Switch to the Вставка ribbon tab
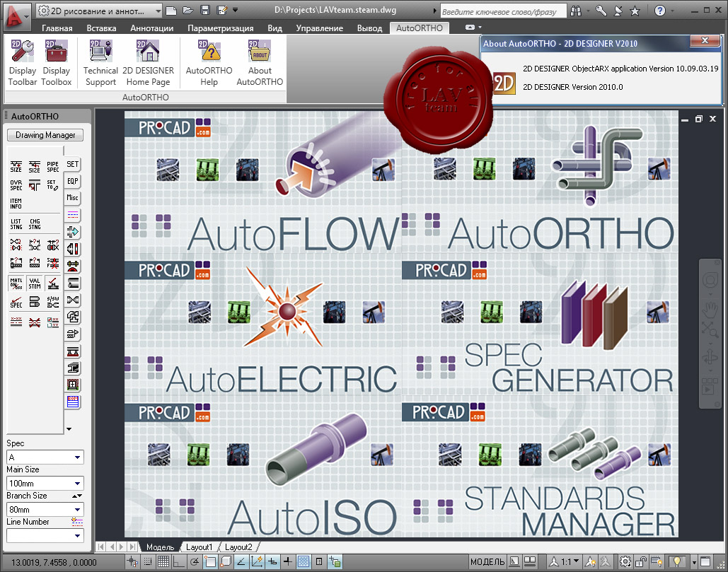This screenshot has width=728, height=572. (101, 28)
